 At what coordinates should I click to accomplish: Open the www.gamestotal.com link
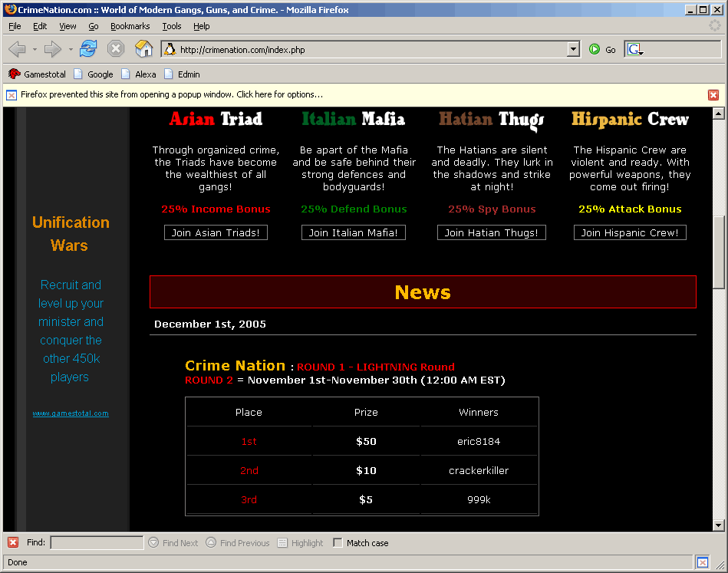tap(71, 413)
